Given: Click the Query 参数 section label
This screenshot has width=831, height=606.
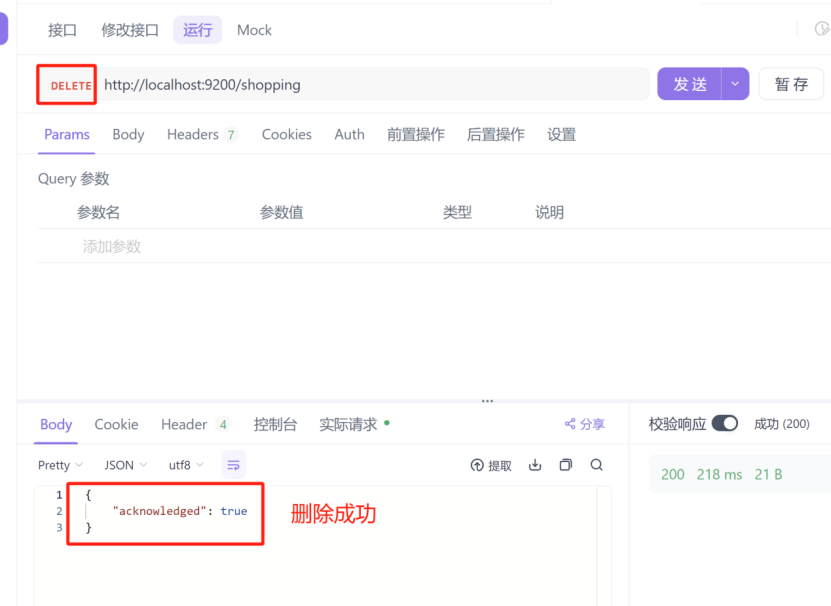Looking at the screenshot, I should [x=74, y=179].
